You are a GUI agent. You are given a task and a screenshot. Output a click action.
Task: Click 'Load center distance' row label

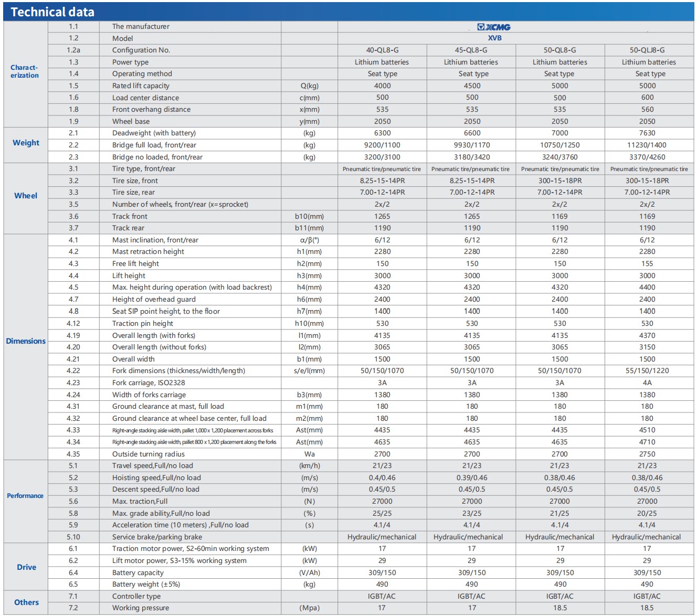[x=145, y=98]
